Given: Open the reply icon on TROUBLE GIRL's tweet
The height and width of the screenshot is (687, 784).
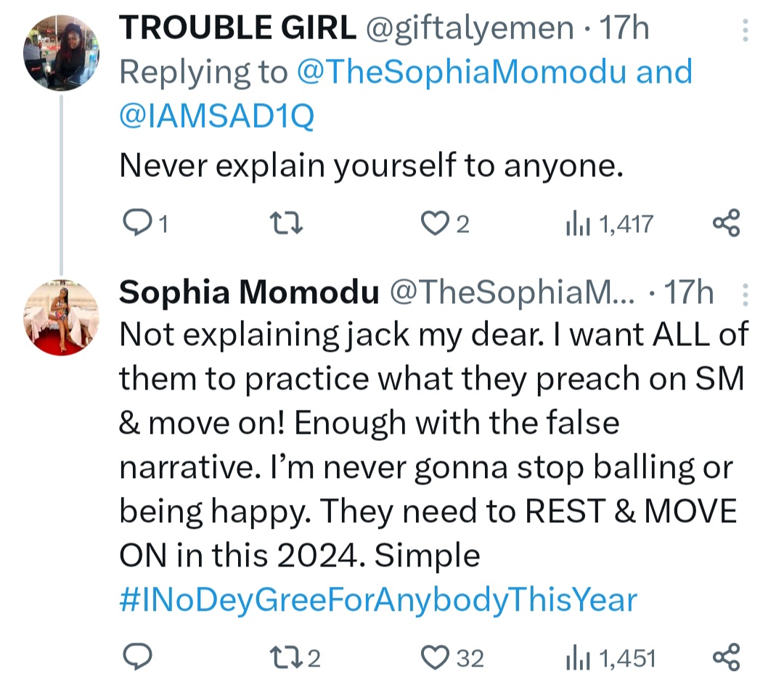Looking at the screenshot, I should 138,223.
